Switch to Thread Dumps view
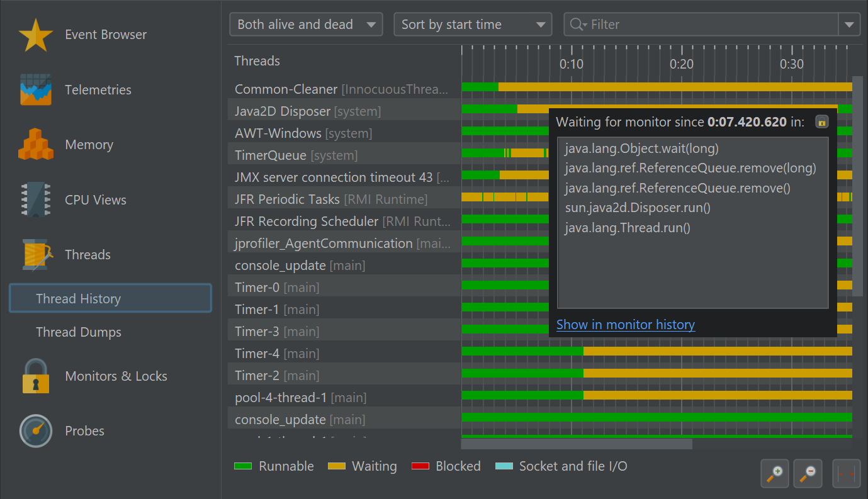 tap(79, 332)
